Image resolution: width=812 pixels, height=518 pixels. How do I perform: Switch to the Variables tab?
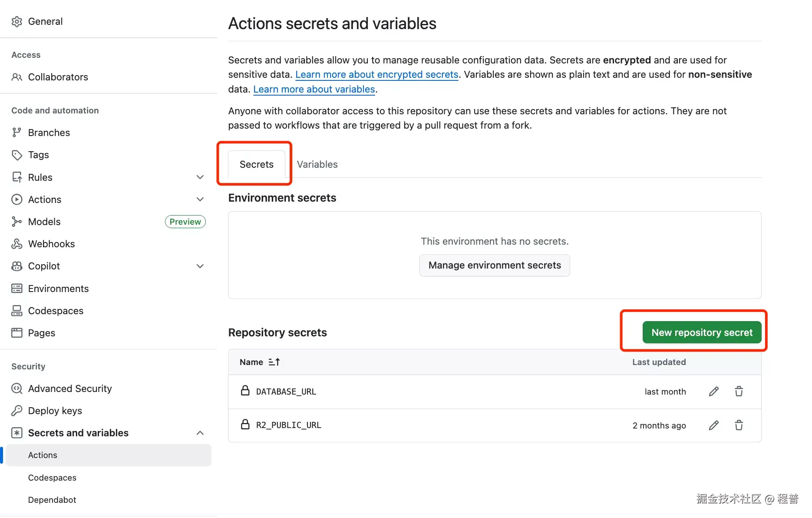coord(317,164)
